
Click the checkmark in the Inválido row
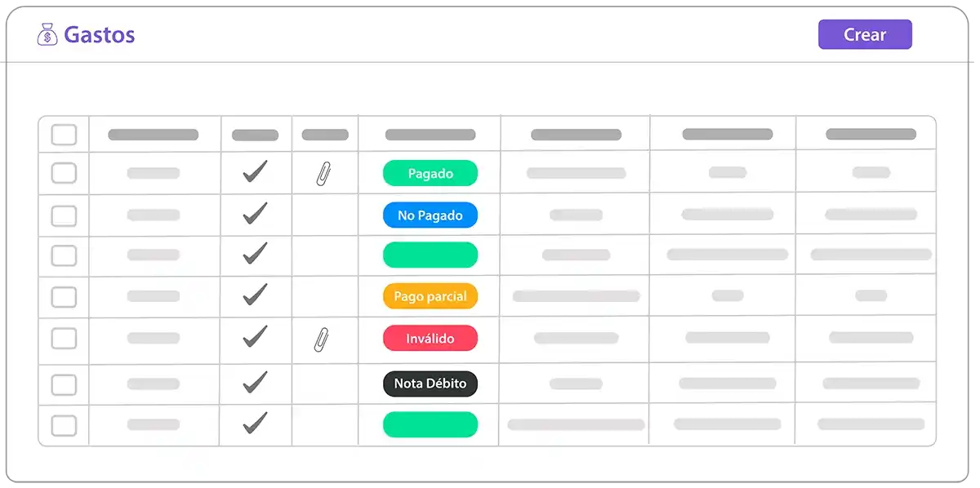click(x=256, y=335)
